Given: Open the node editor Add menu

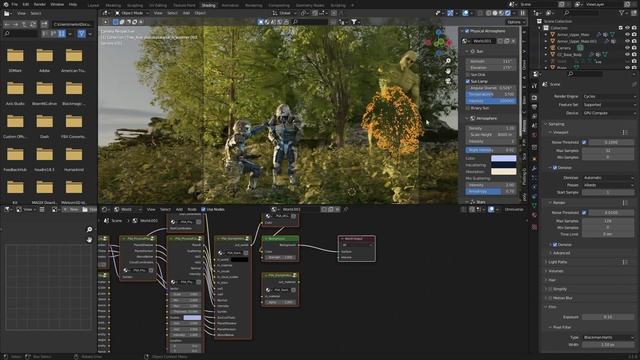Looking at the screenshot, I should 179,209.
